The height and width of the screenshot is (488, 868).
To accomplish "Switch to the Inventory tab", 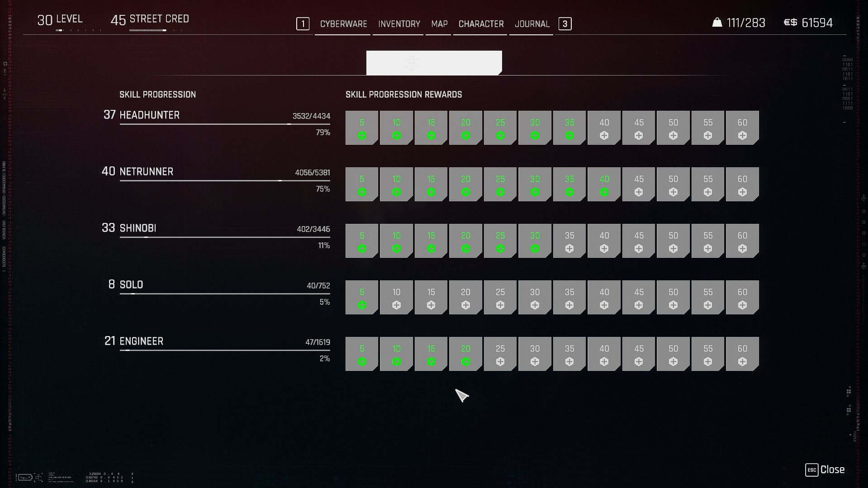I will (x=399, y=24).
